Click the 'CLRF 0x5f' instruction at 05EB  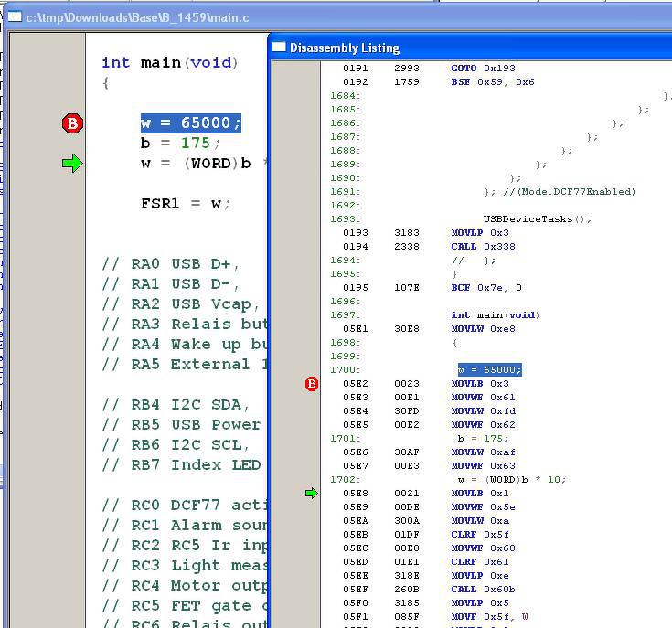pyautogui.click(x=480, y=534)
